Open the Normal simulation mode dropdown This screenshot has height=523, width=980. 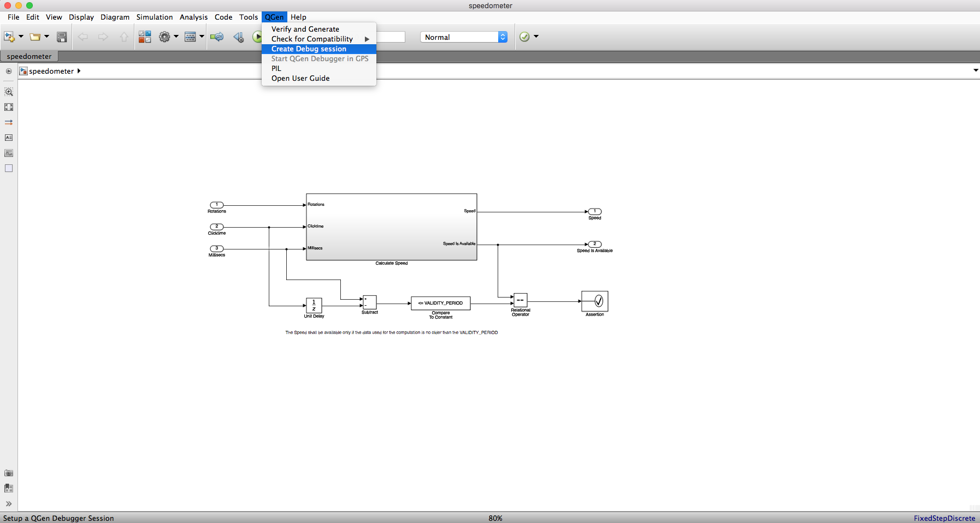pyautogui.click(x=464, y=37)
